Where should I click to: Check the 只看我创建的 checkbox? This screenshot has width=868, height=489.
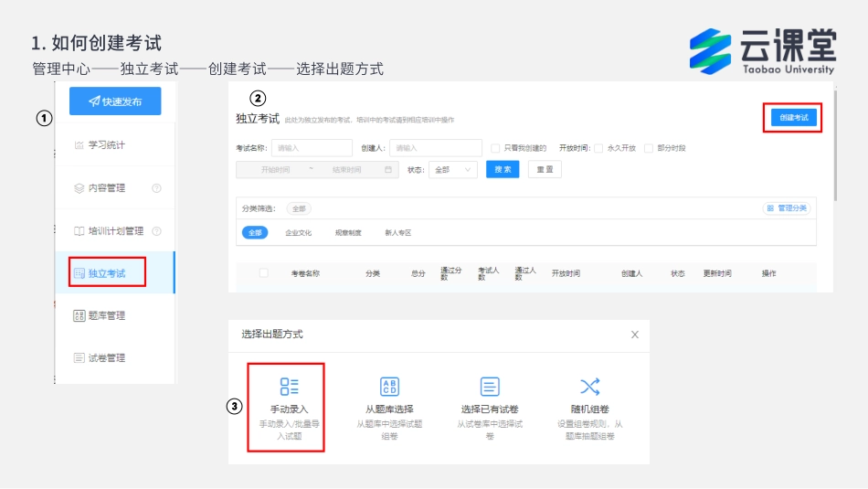(x=495, y=148)
